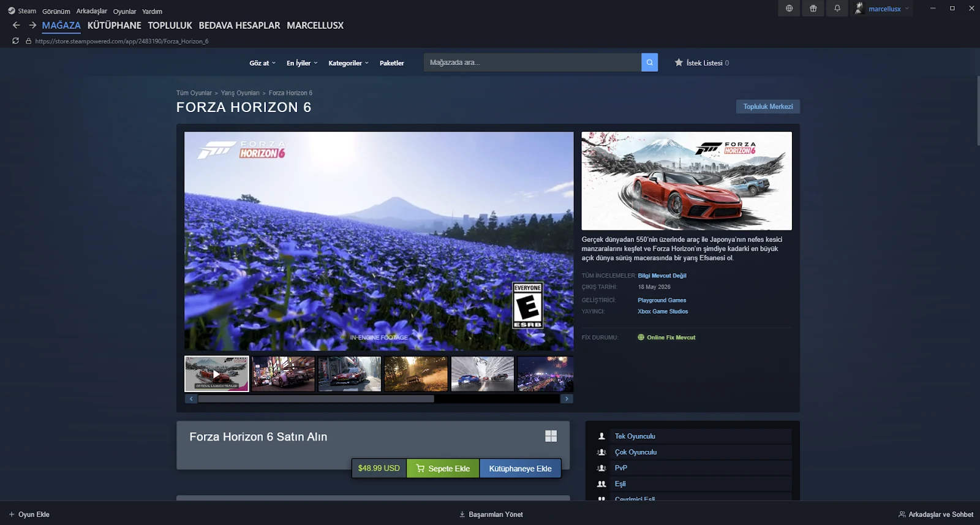Click the Forza Horizon 6 logo on video
The height and width of the screenshot is (525, 980).
point(241,150)
